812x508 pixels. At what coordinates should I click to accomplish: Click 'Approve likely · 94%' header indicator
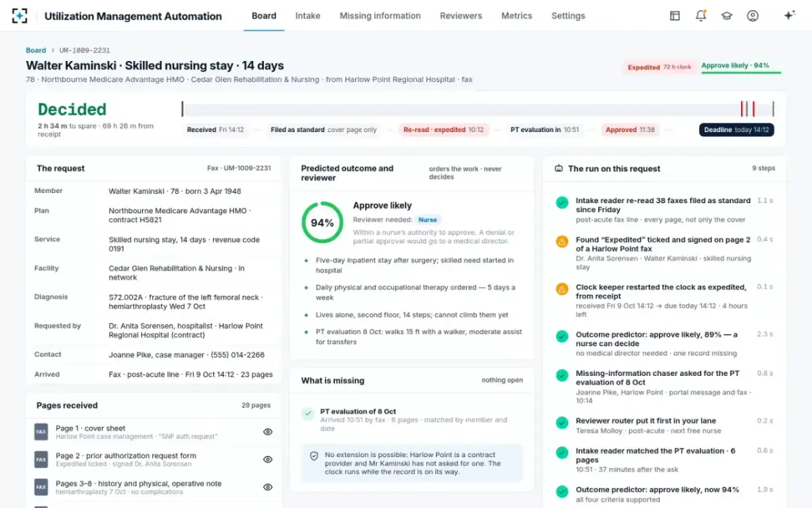tap(736, 66)
